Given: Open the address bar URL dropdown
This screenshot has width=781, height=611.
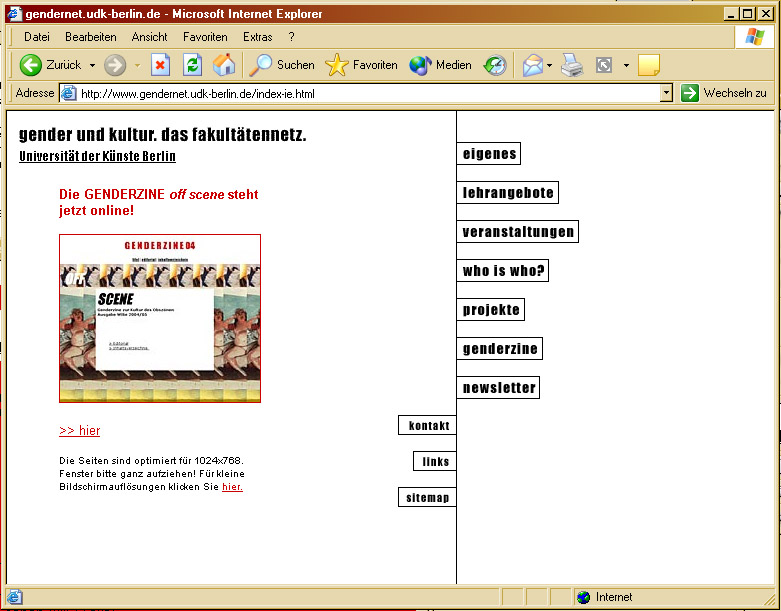Looking at the screenshot, I should pyautogui.click(x=666, y=93).
